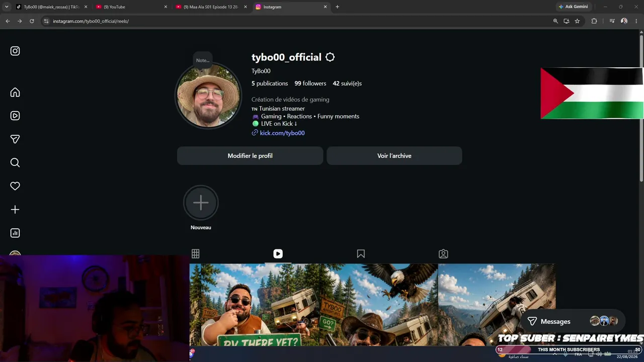Viewport: 644px width, 362px height.
Task: View the 99 followers list
Action: click(x=310, y=83)
